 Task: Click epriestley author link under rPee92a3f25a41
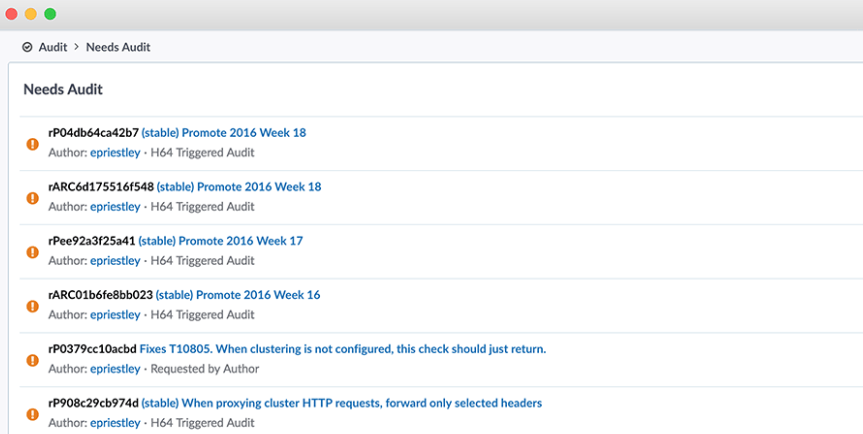(x=115, y=261)
